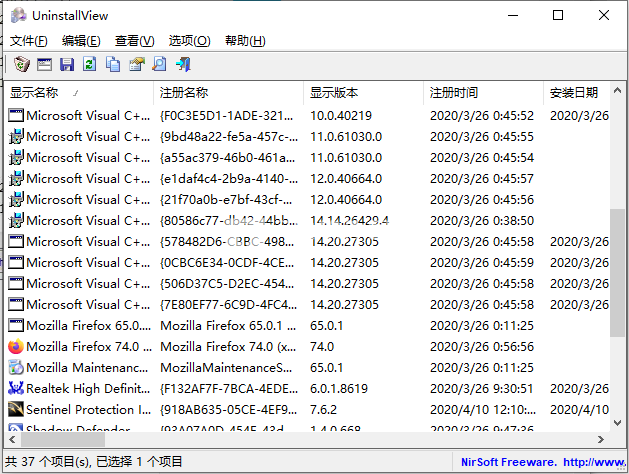Click the installer icon for {9bd48a22-fe5a entry
The image size is (629, 474).
pyautogui.click(x=16, y=136)
